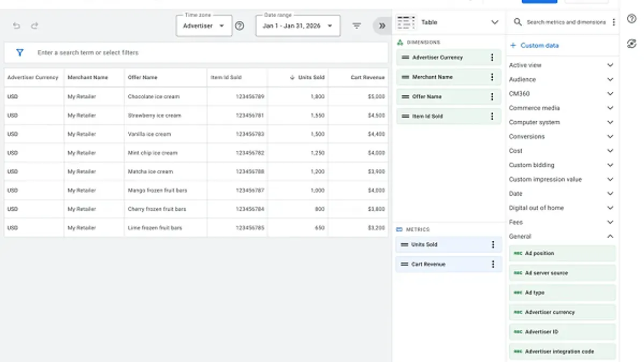
Task: Click the Undo icon
Action: click(16, 25)
